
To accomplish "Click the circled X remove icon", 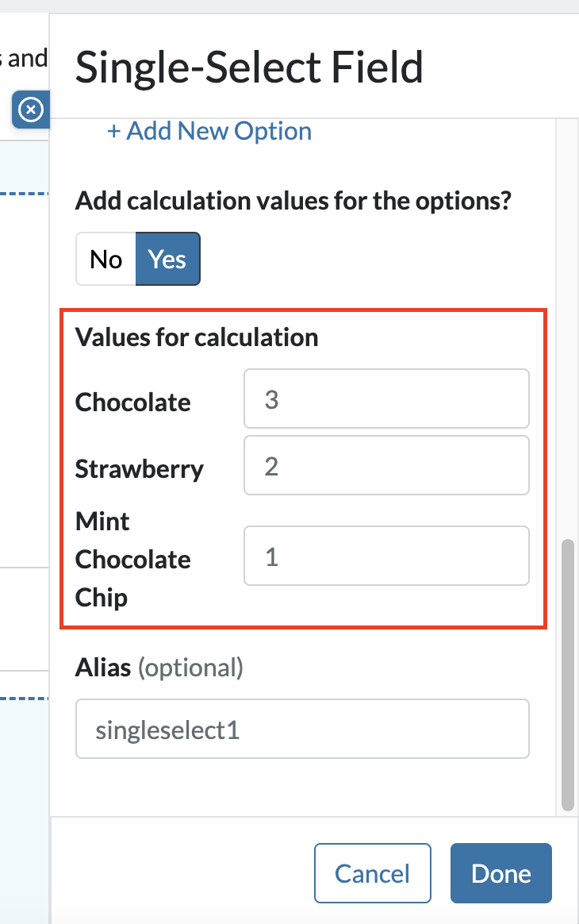I will tap(30, 110).
